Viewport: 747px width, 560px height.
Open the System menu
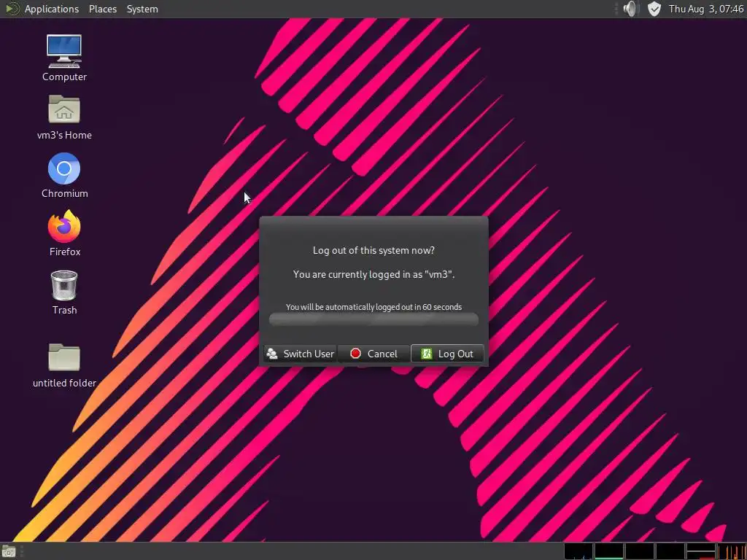click(142, 9)
